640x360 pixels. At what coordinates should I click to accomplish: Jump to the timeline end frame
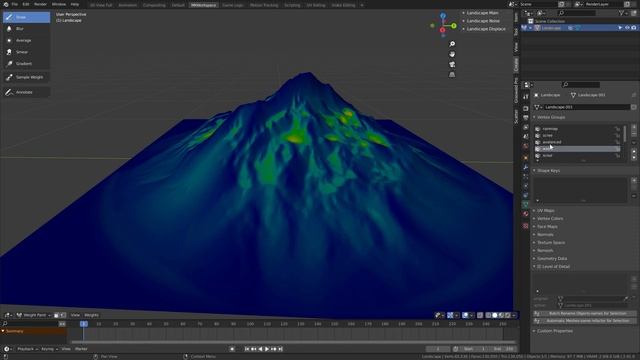point(280,349)
